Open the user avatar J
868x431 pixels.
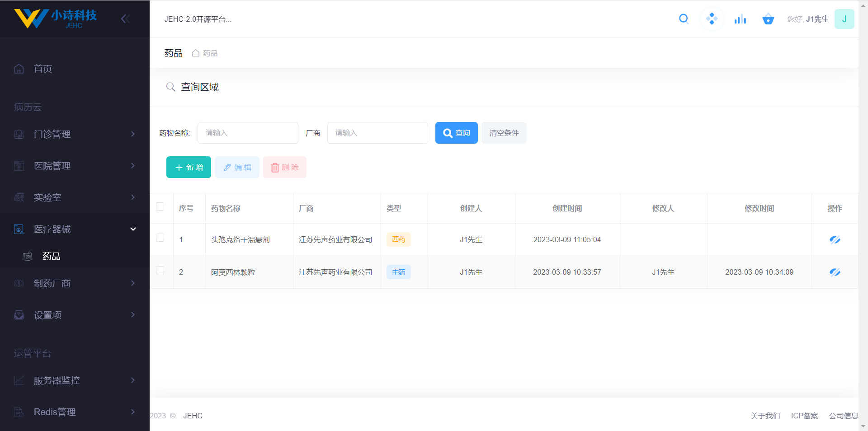tap(844, 19)
